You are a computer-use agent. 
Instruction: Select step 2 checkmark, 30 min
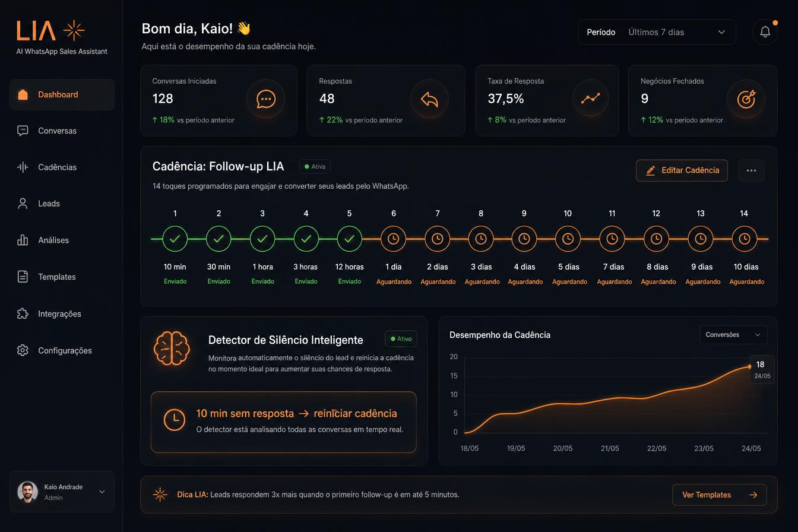[218, 239]
